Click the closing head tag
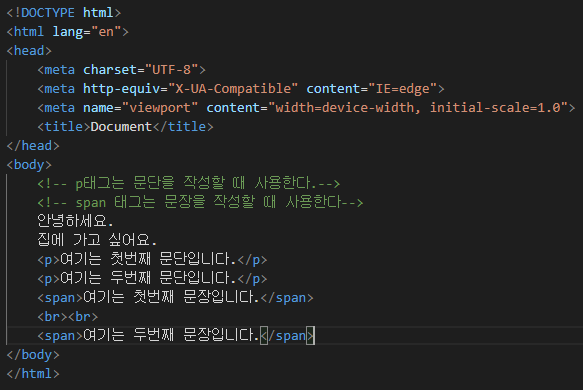Image resolution: width=583 pixels, height=390 pixels. [33, 146]
